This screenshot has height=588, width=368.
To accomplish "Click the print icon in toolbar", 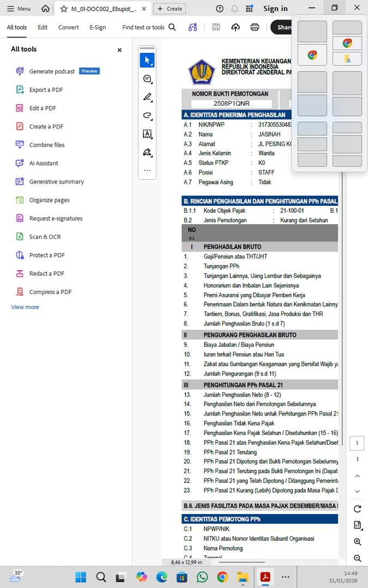I will [x=255, y=27].
